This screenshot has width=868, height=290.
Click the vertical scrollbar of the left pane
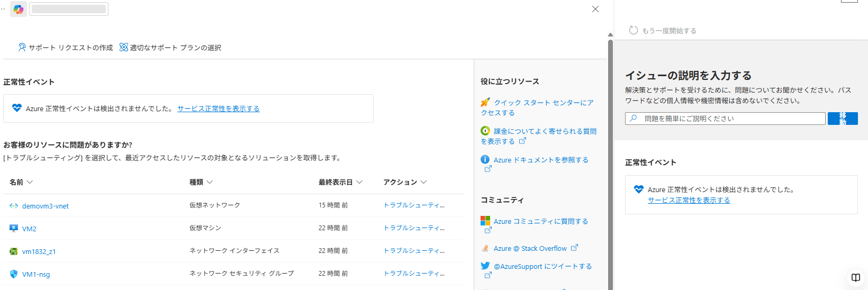coord(610,164)
